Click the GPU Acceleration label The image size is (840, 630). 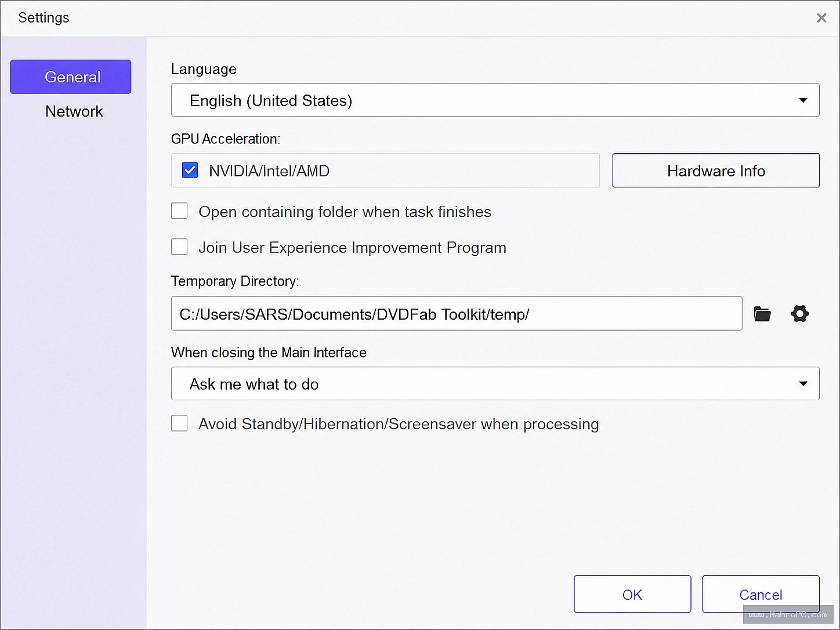click(226, 139)
